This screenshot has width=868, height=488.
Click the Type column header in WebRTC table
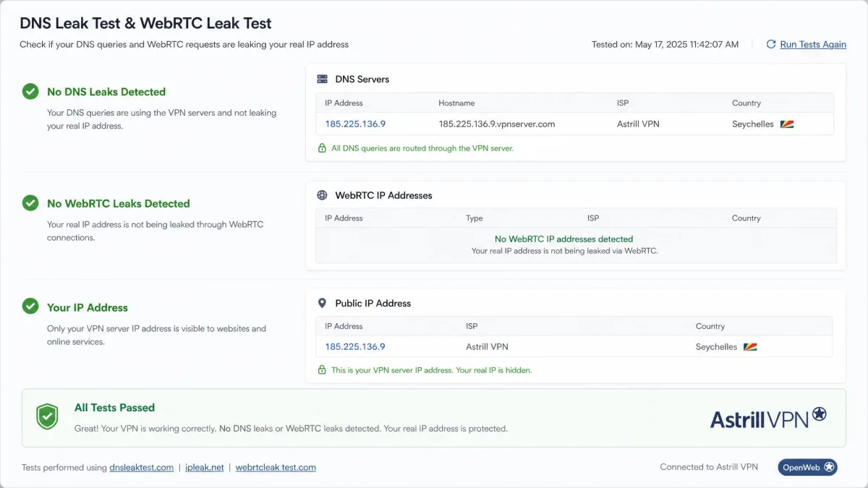475,218
